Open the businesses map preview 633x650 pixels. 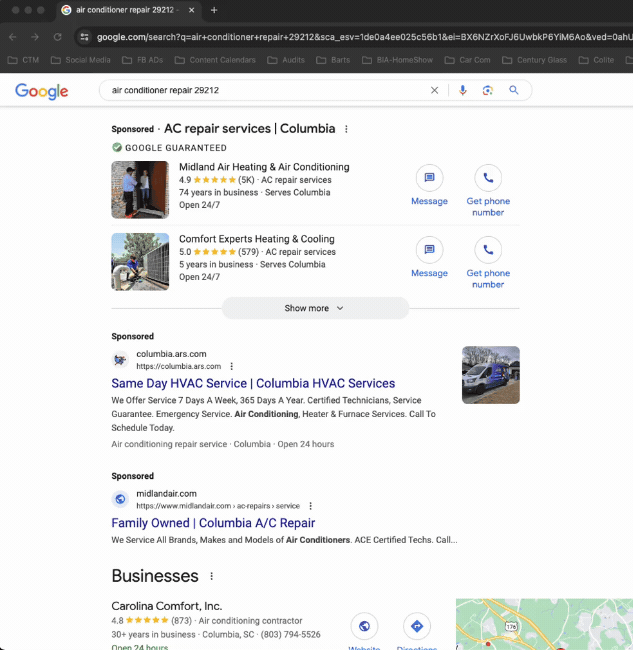[x=544, y=624]
